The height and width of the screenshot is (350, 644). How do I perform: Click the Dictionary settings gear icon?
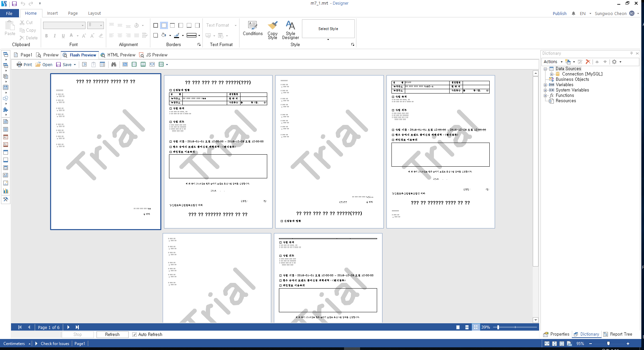614,62
